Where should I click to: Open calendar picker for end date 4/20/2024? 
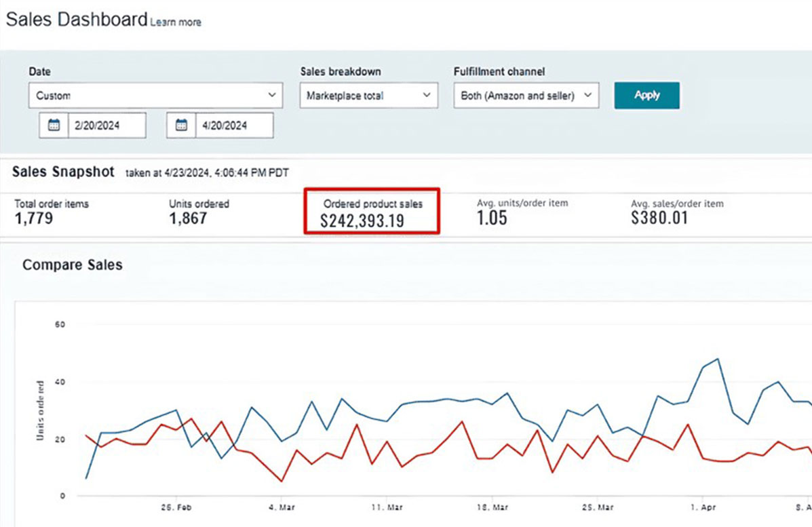pos(181,125)
